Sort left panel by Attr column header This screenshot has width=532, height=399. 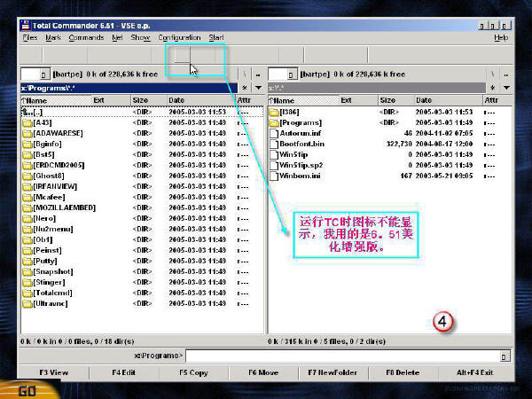point(249,100)
